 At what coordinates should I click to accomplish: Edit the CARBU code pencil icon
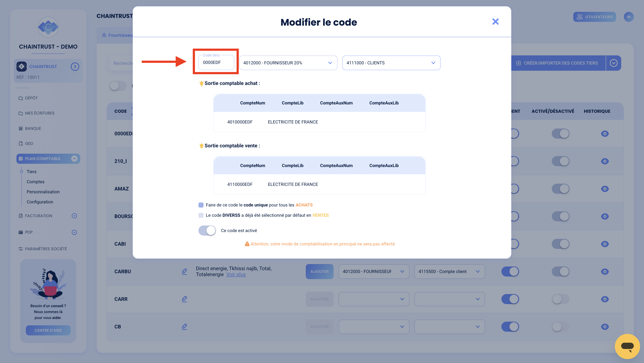pyautogui.click(x=184, y=271)
